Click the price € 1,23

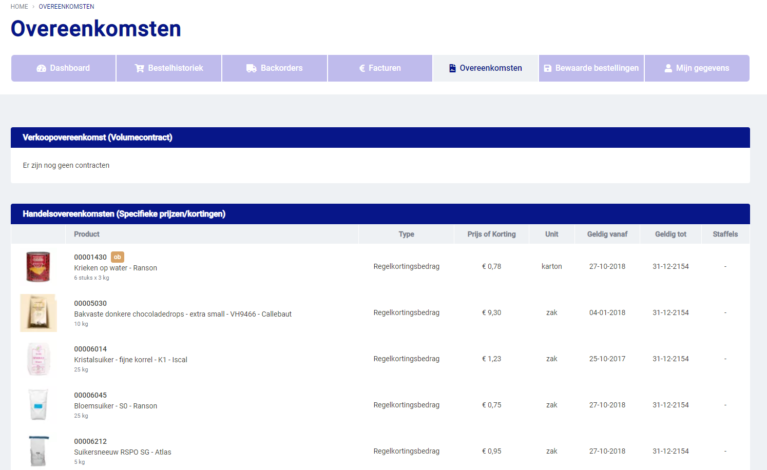click(x=491, y=358)
